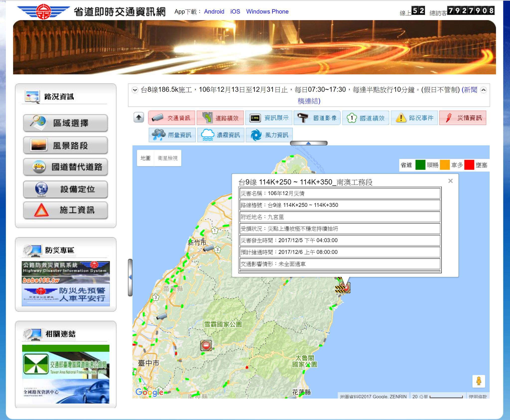Open the 防災先預警 人車平安行 banner
The image size is (510, 420).
[66, 295]
